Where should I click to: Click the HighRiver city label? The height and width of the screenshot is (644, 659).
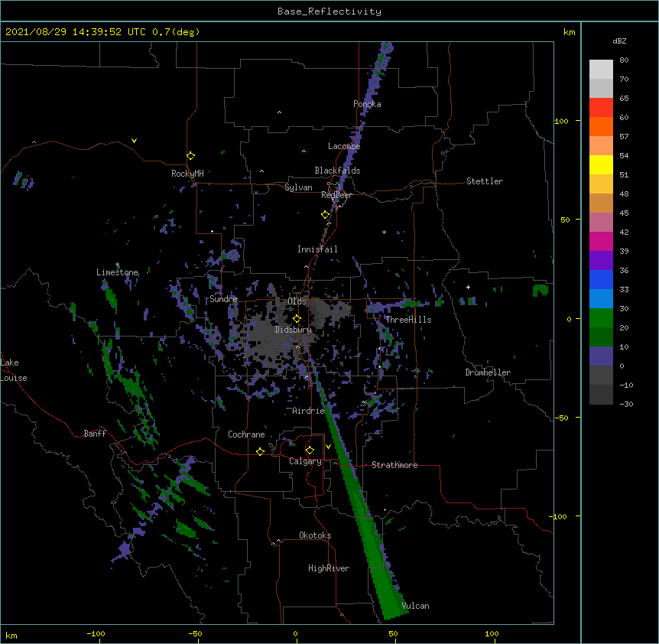pos(329,568)
